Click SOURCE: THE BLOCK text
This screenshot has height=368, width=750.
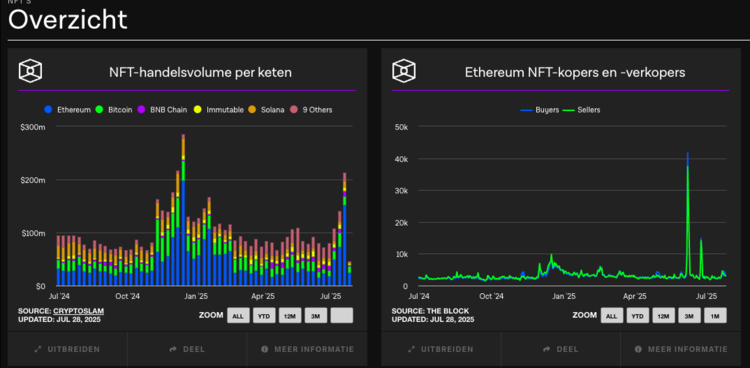pos(430,311)
